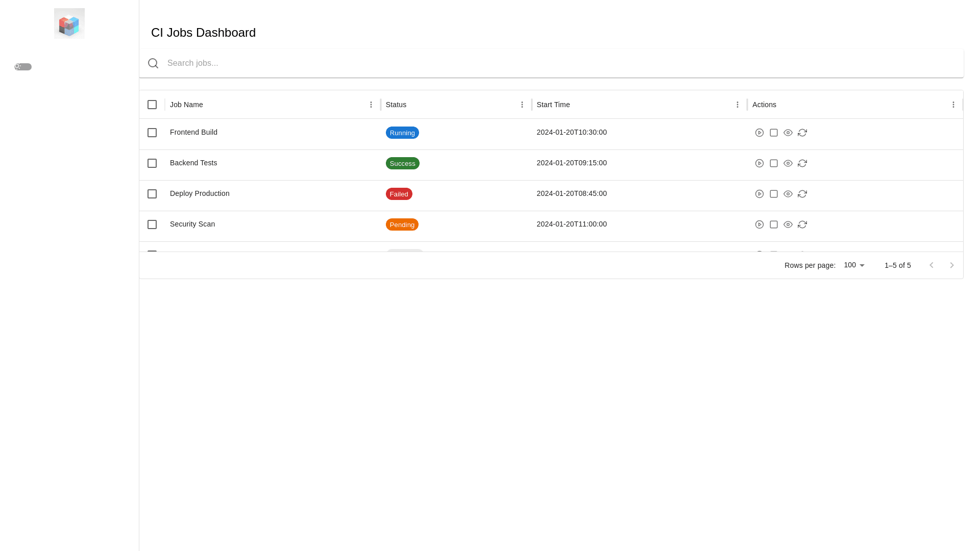The image size is (980, 551).
Task: Toggle the theme switch in sidebar
Action: point(23,67)
